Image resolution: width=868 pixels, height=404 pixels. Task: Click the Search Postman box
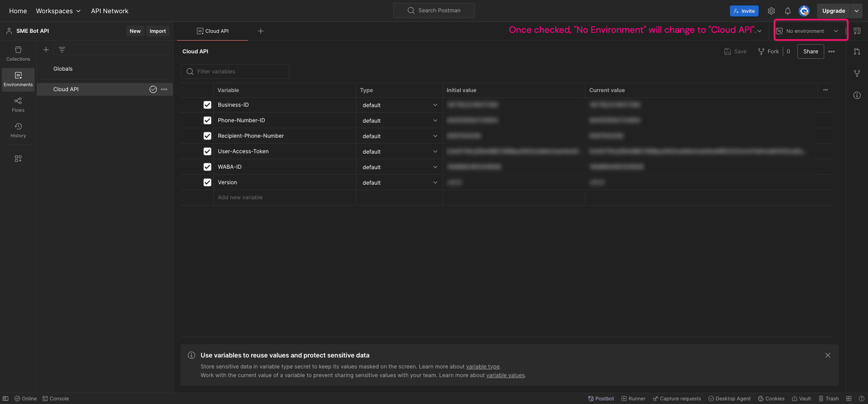click(x=434, y=10)
